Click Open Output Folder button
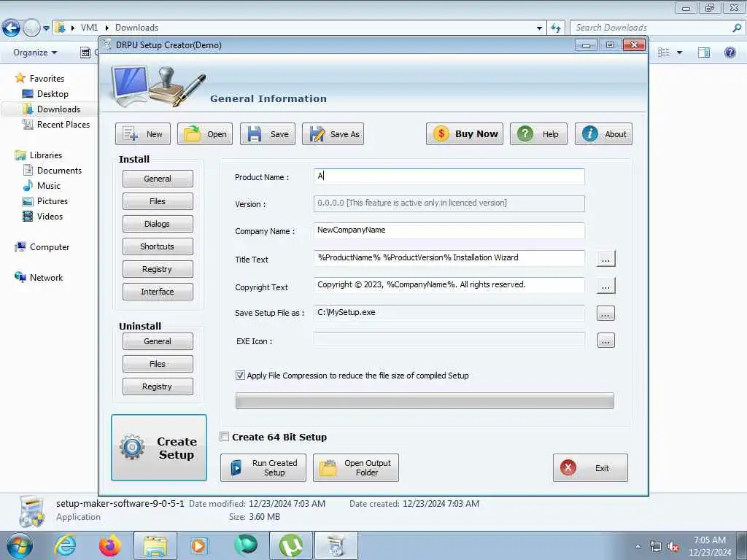This screenshot has height=560, width=747. point(355,467)
